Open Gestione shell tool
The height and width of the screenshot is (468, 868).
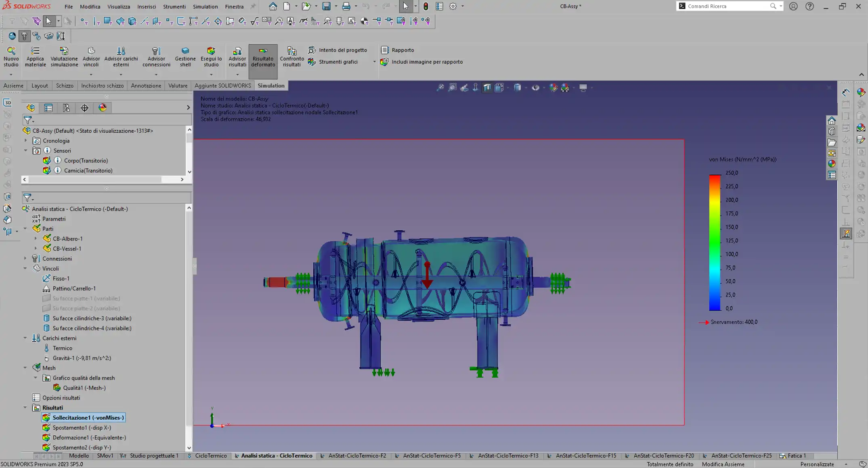[x=185, y=56]
